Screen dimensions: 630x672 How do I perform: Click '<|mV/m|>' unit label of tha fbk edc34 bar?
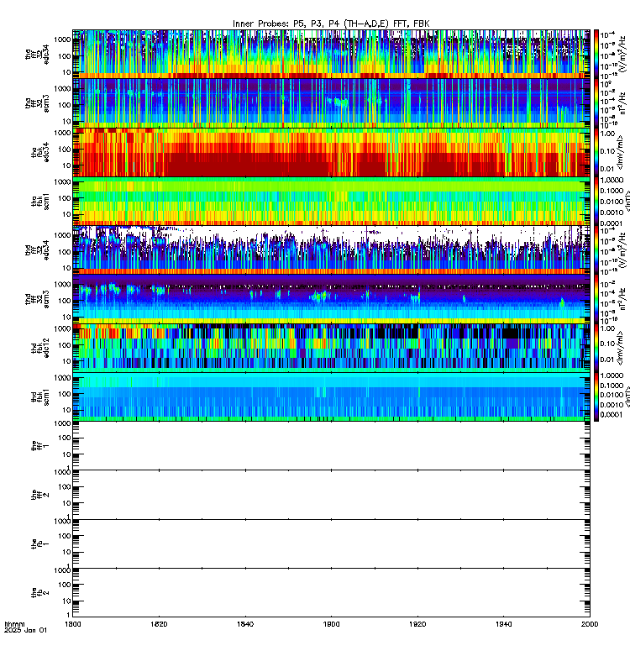click(x=621, y=152)
